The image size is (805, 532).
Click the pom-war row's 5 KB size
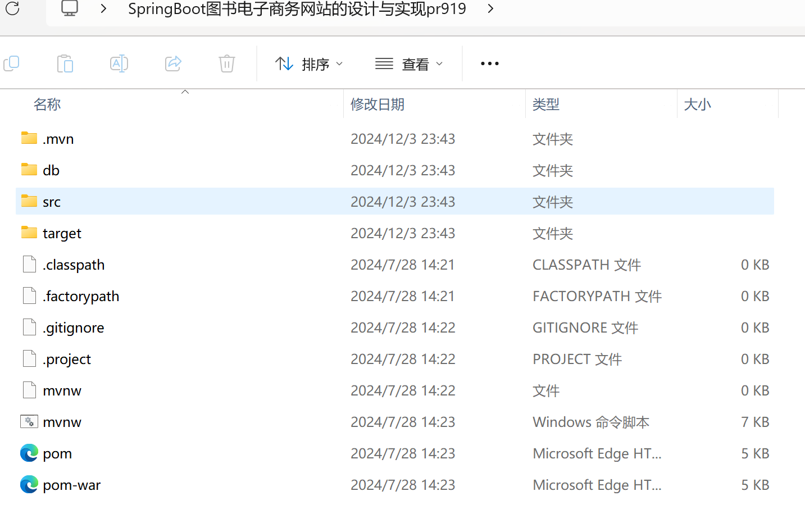(755, 485)
